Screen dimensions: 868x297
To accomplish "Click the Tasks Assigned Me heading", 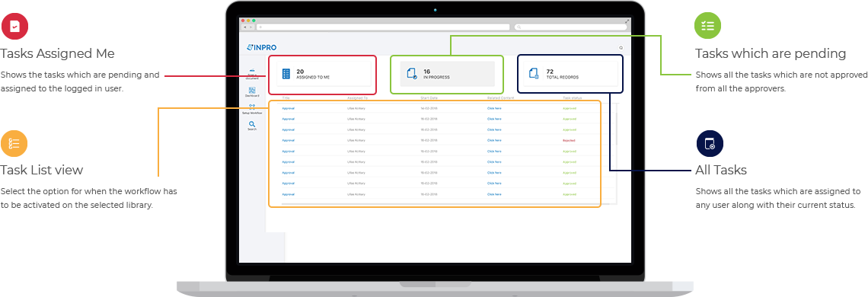I will 58,54.
